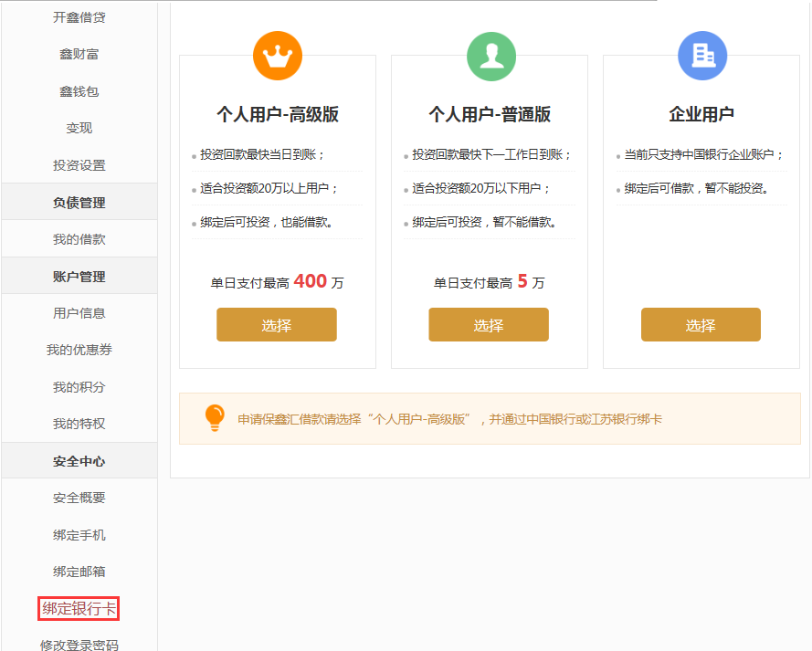Screen dimensions: 812x651
Task: Click the 企业用户 card title
Action: coord(701,114)
